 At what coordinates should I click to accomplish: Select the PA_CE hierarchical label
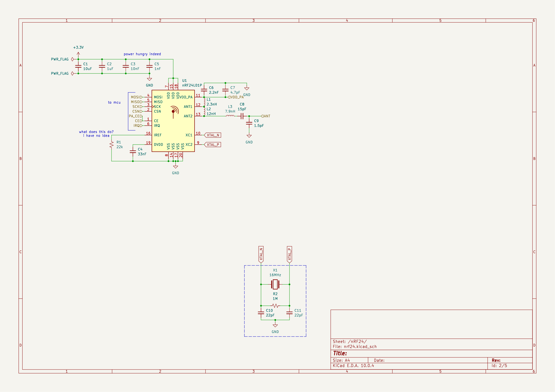136,116
